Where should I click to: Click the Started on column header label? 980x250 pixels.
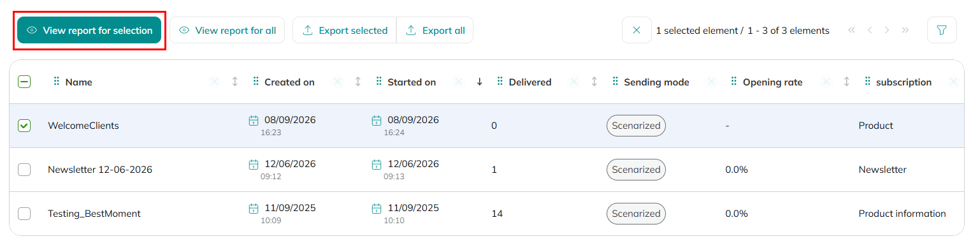point(412,82)
